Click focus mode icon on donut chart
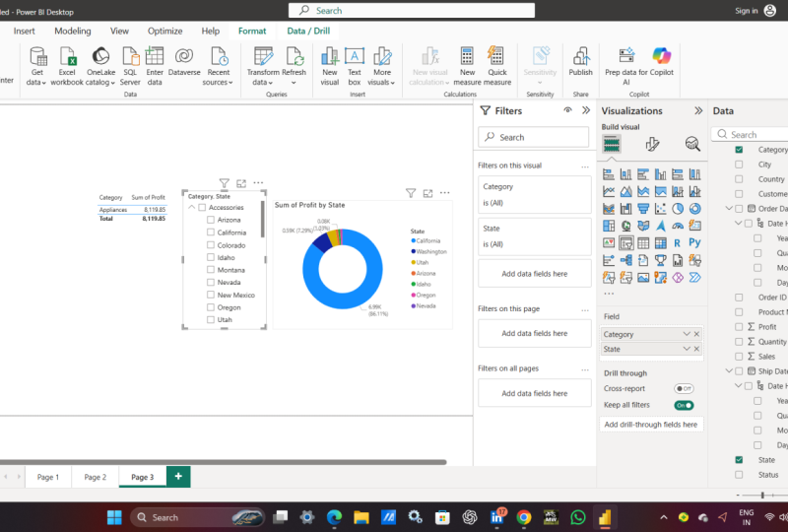 (427, 193)
